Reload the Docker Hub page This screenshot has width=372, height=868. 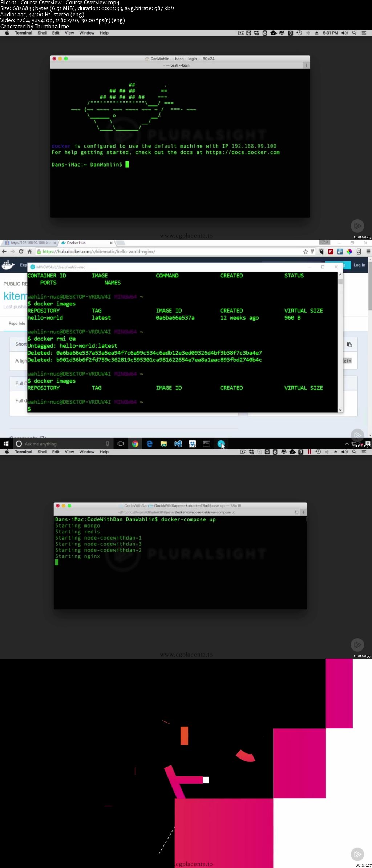21,252
